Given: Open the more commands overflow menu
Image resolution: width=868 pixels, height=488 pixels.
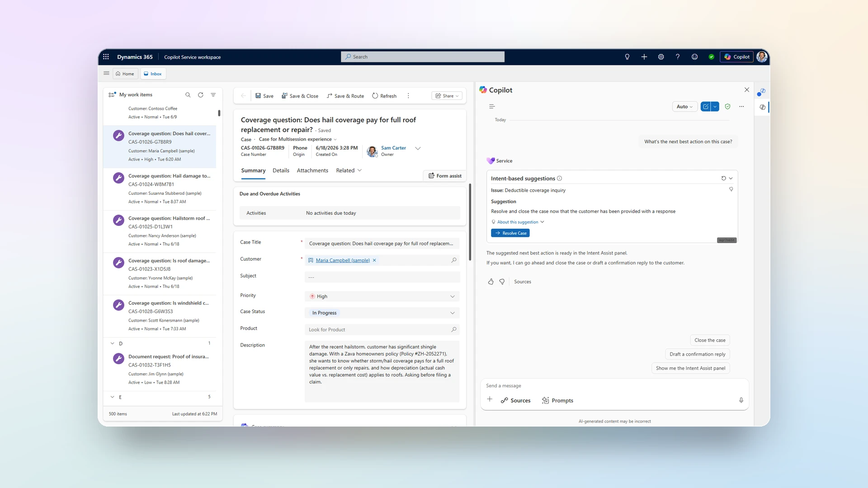Looking at the screenshot, I should (408, 96).
